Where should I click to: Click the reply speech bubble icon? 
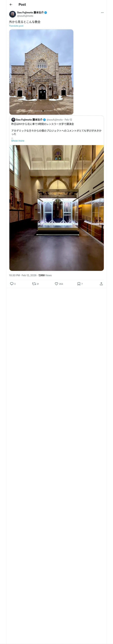12,284
